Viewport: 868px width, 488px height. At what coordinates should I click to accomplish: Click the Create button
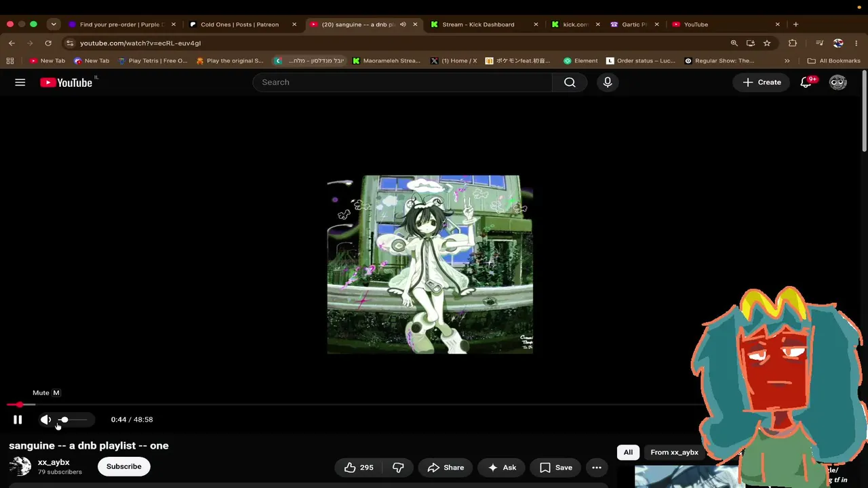coord(762,82)
